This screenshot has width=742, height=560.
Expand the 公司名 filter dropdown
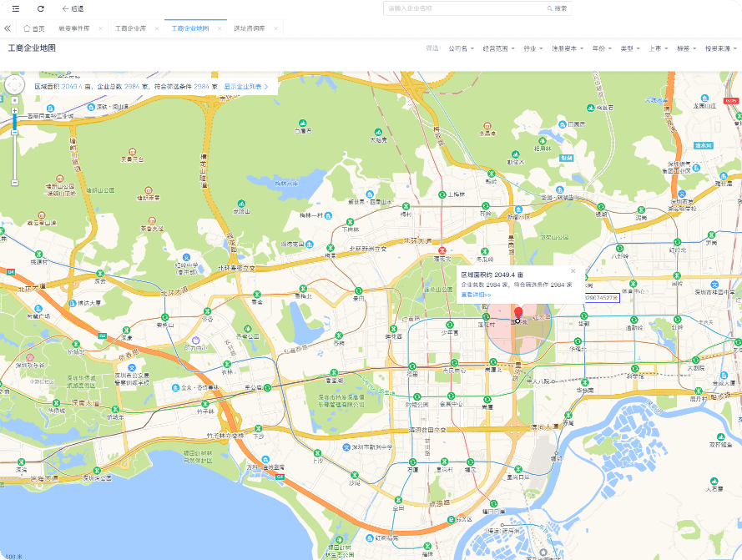461,48
